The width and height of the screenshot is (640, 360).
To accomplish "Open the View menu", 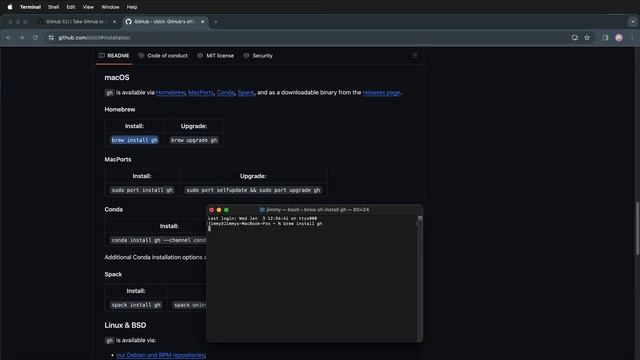I will pos(88,7).
